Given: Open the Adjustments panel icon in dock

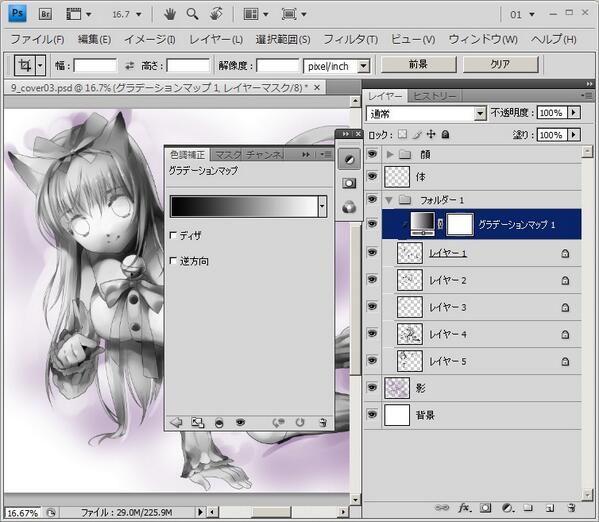Looking at the screenshot, I should coord(349,159).
